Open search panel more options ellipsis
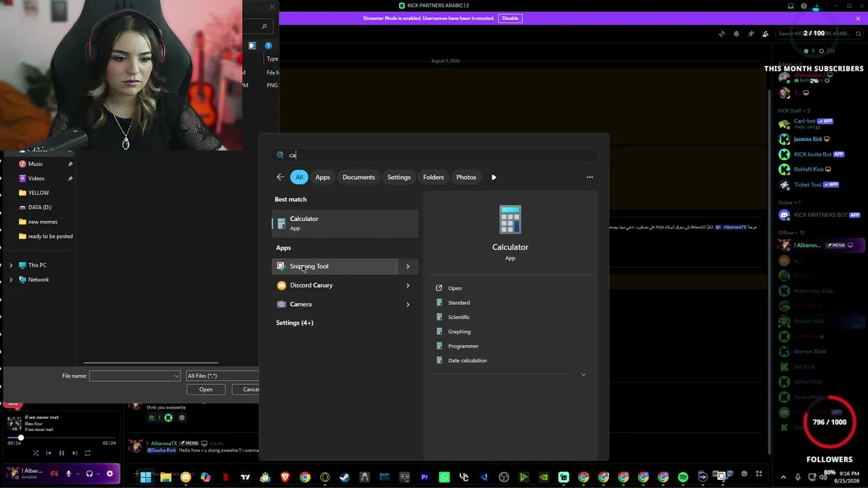 point(590,177)
